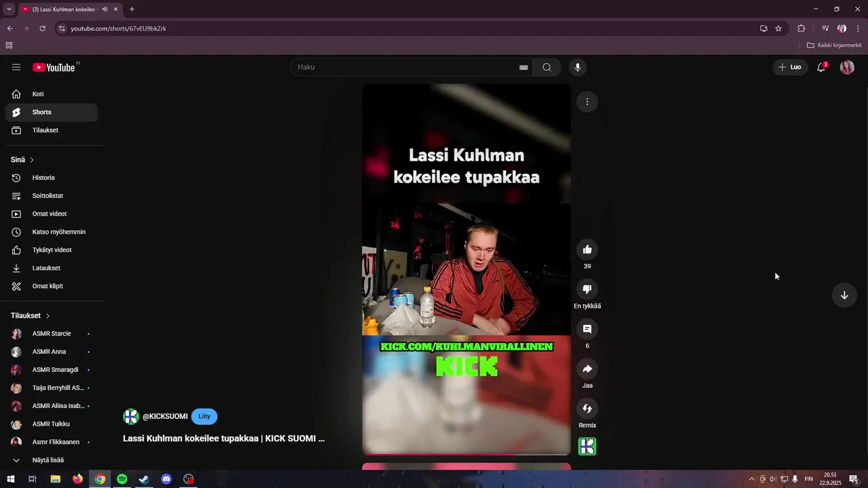Image resolution: width=868 pixels, height=488 pixels.
Task: Open the ASMR Anna channel
Action: tap(52, 352)
